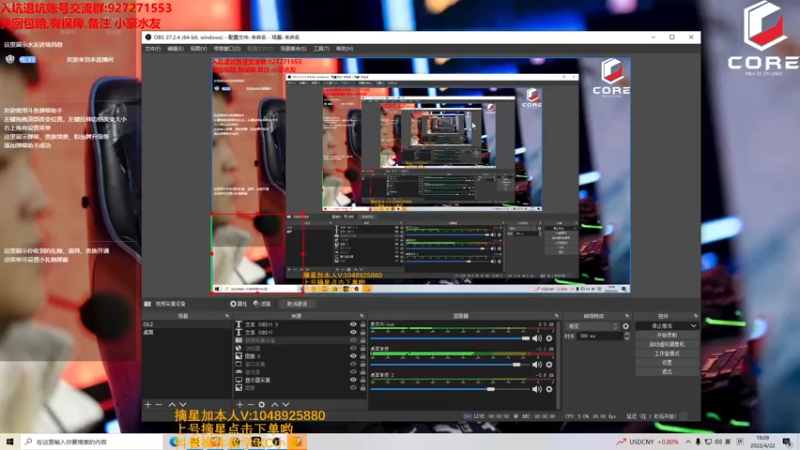This screenshot has width=800, height=450.
Task: Open 设置 from the controls panel
Action: pyautogui.click(x=667, y=363)
